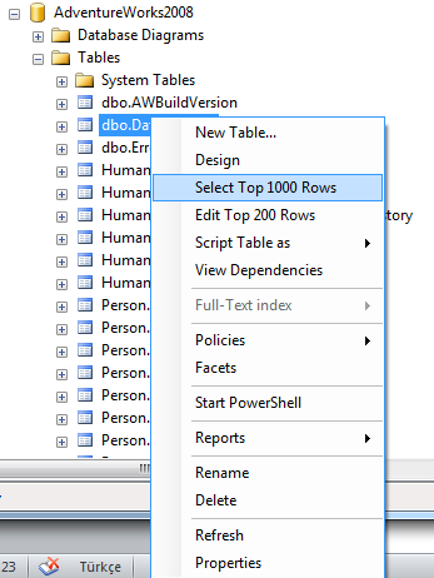434x578 pixels.
Task: Expand the System Tables node
Action: click(62, 82)
